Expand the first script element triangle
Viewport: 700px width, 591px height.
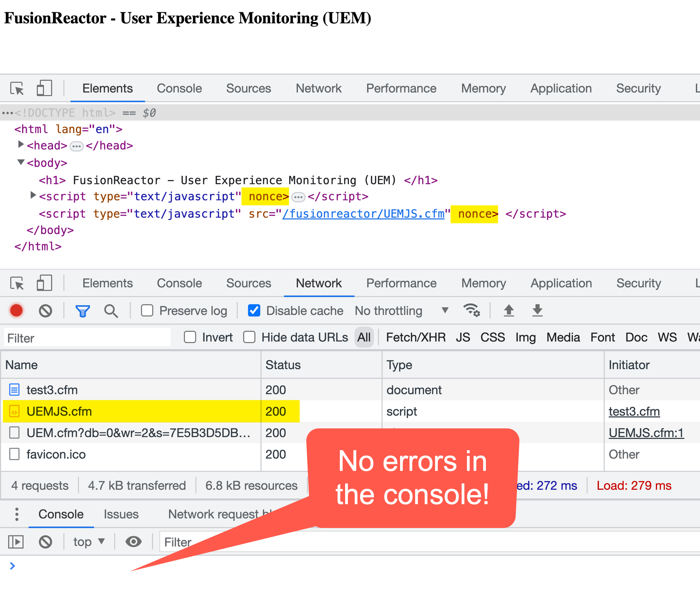tap(33, 195)
